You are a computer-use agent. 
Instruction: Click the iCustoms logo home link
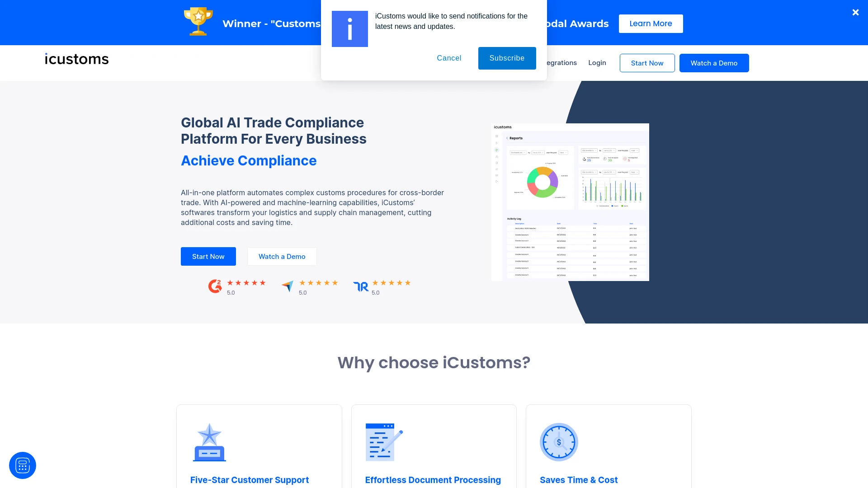click(76, 58)
